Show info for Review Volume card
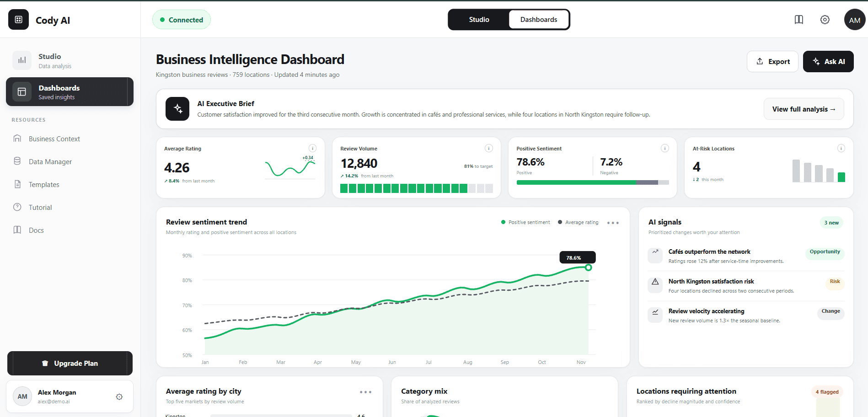The height and width of the screenshot is (417, 868). 489,148
